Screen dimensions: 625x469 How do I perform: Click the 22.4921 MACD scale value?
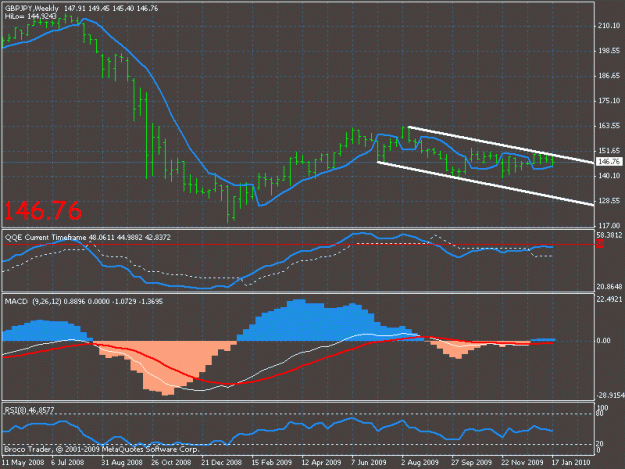609,299
